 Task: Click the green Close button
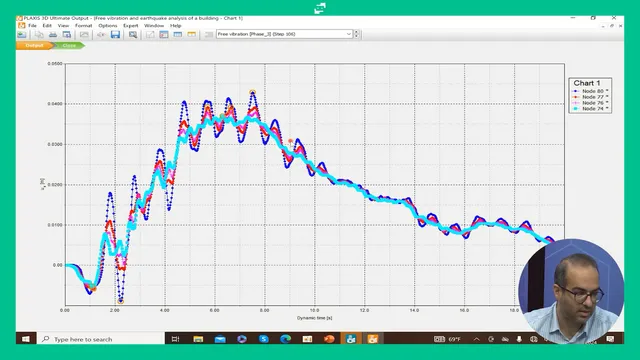69,45
